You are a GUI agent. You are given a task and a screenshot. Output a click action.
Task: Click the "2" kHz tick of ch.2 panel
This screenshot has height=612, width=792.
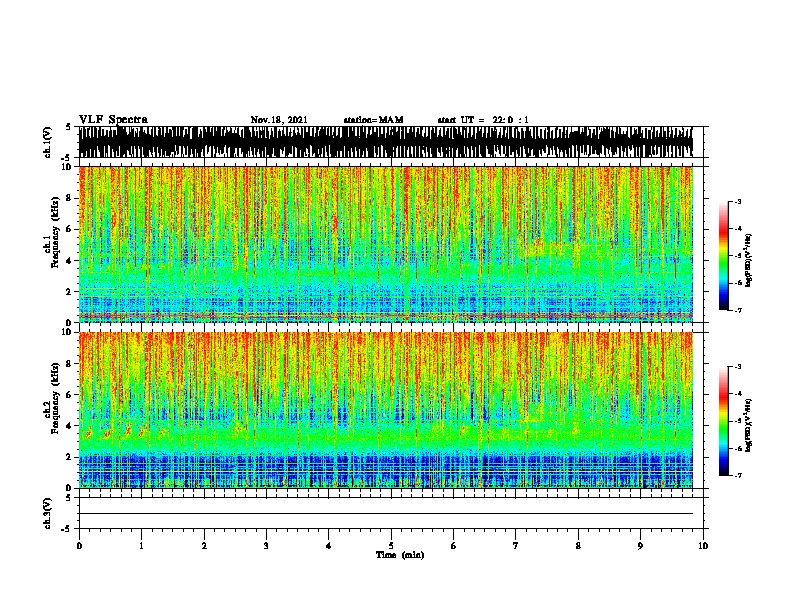(70, 457)
